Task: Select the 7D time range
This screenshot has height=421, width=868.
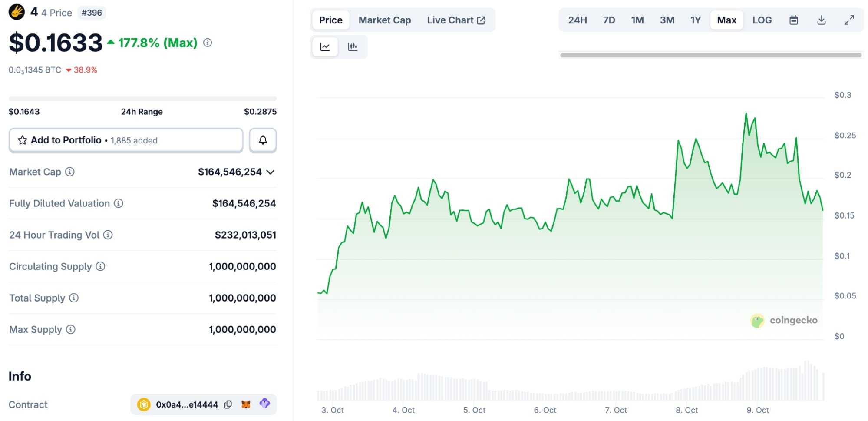Action: 609,20
